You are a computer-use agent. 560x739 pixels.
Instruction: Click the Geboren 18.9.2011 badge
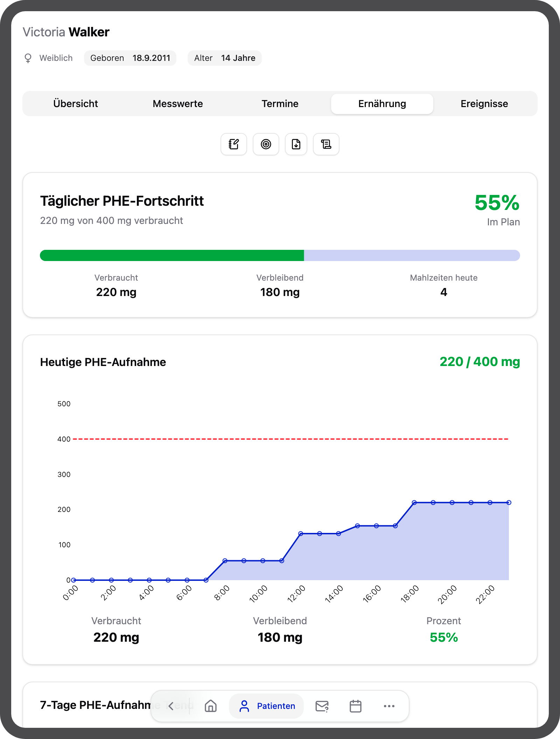[x=130, y=58]
